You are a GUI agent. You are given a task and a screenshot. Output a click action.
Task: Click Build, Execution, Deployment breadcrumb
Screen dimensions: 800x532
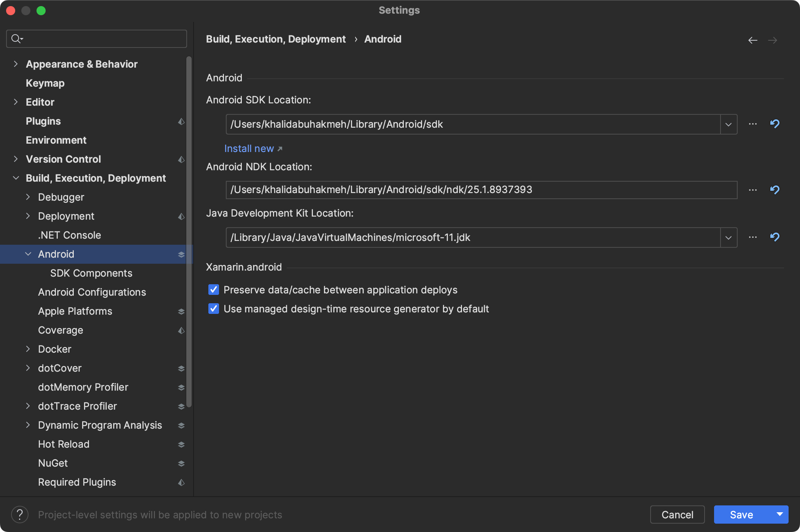click(x=276, y=39)
